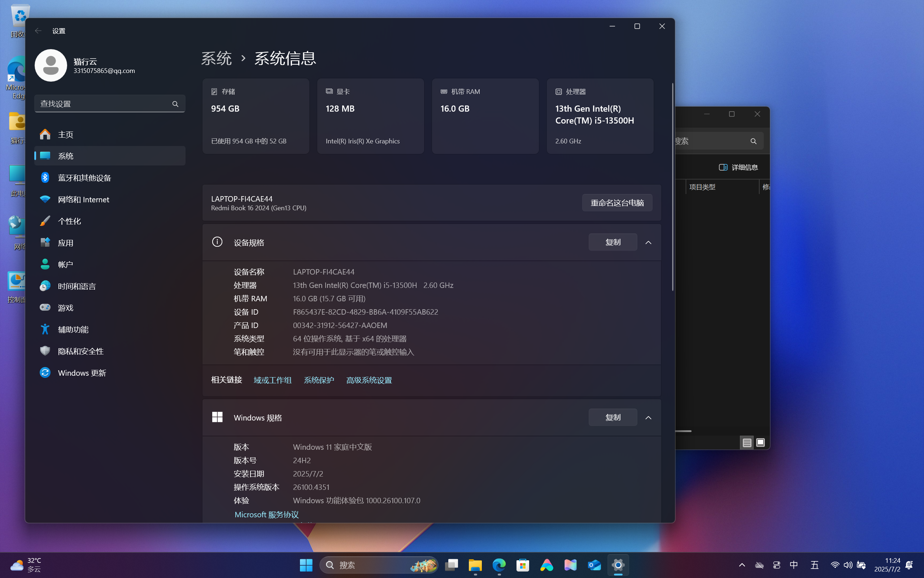Open 主页 from the sidebar
Image resolution: width=924 pixels, height=578 pixels.
(110, 134)
